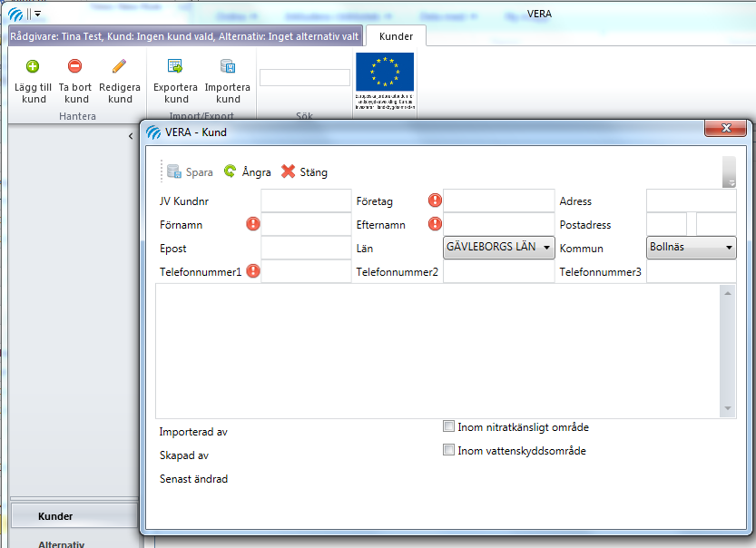Viewport: 756px width, 548px height.
Task: Click Spara in the Kund dialog
Action: [x=190, y=171]
